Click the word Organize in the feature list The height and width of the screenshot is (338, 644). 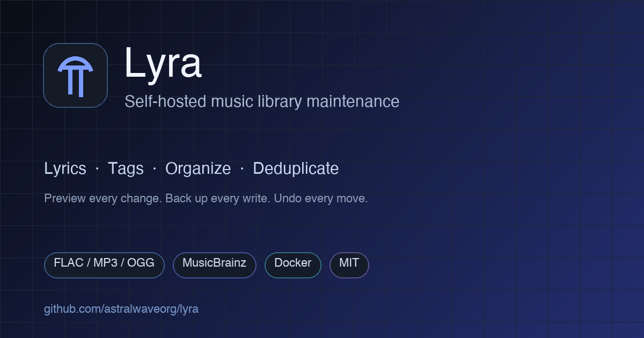point(198,168)
